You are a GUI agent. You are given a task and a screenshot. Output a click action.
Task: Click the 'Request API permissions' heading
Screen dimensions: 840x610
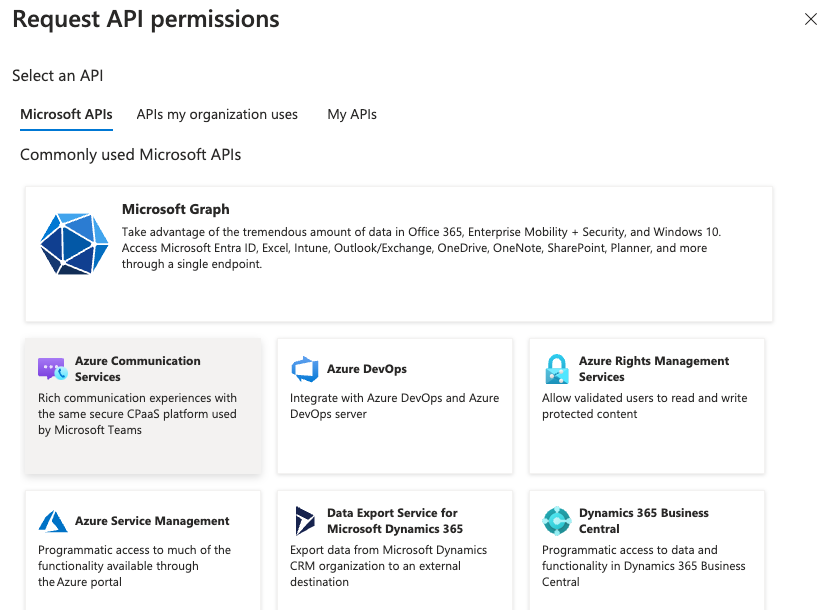tap(146, 19)
